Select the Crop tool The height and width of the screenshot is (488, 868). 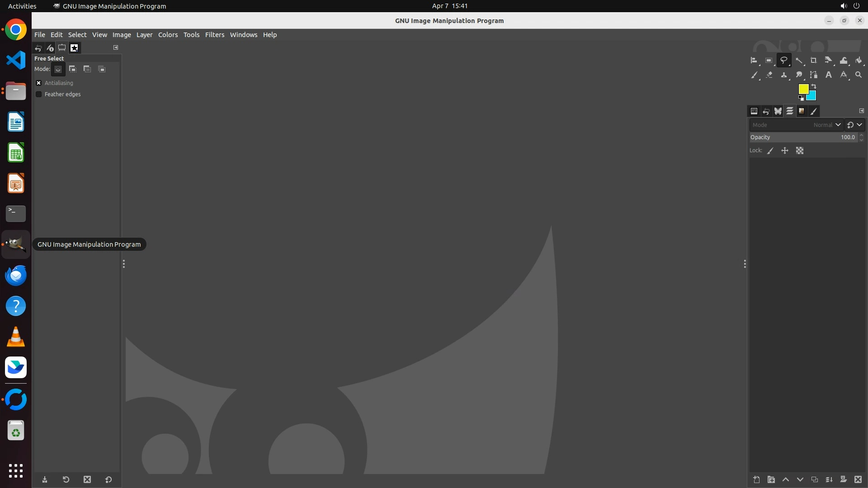[x=813, y=61]
